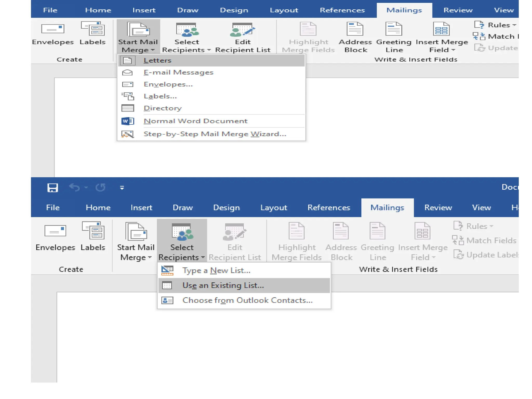Click Envelopes icon in bottom ribbon

55,231
